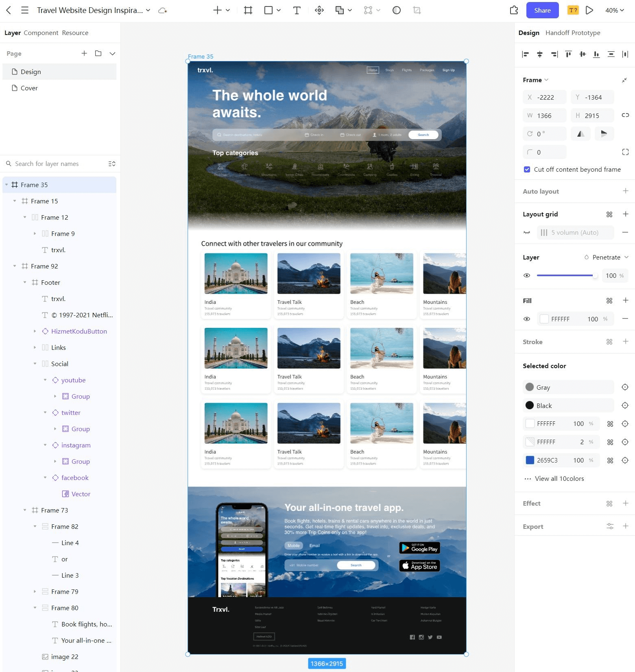This screenshot has height=672, width=635.
Task: Expand the HizmetKoduButton layer
Action: point(35,331)
